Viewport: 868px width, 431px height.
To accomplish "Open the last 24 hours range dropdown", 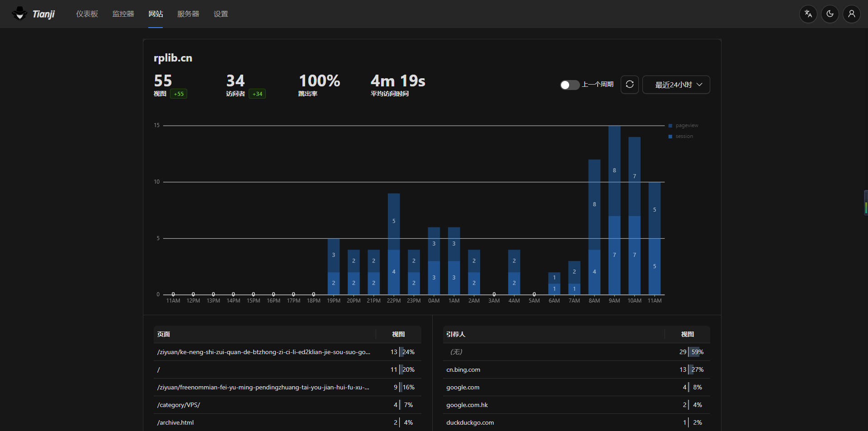I will pyautogui.click(x=676, y=85).
